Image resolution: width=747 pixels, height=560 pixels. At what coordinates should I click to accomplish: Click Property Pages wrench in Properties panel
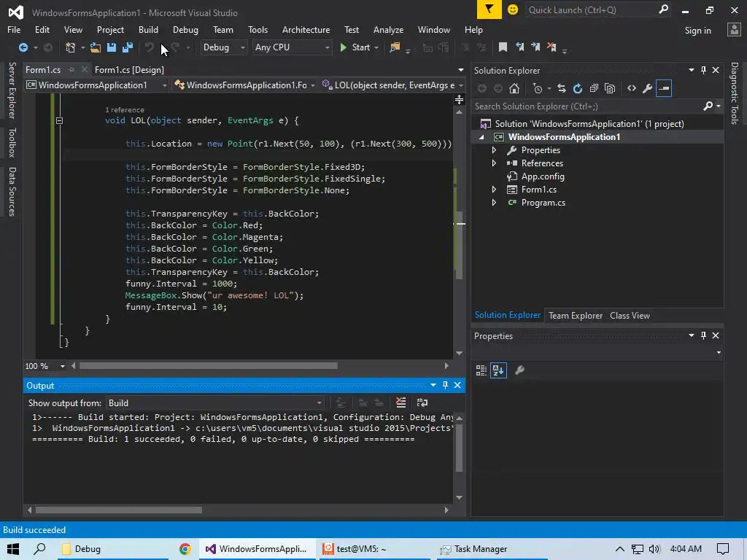coord(519,370)
